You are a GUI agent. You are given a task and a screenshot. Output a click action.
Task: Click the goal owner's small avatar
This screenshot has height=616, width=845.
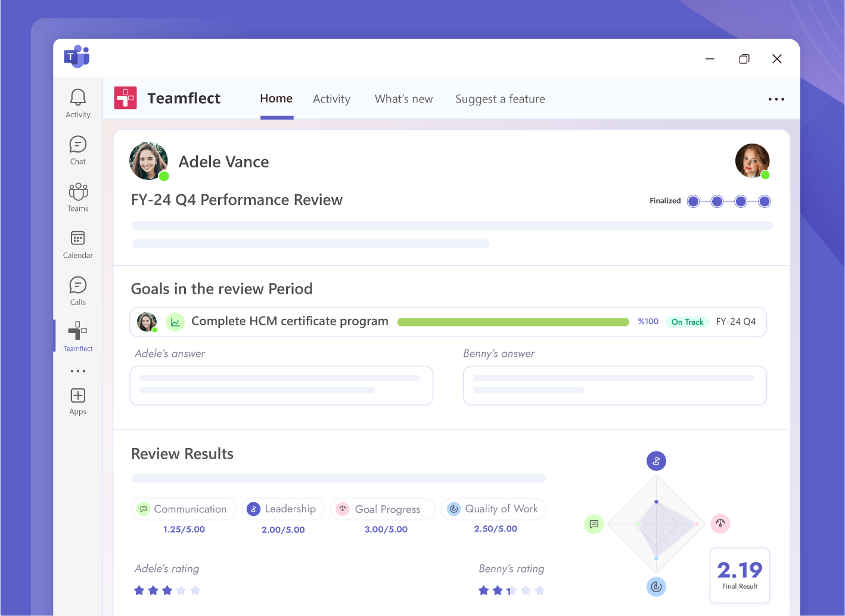tap(147, 322)
